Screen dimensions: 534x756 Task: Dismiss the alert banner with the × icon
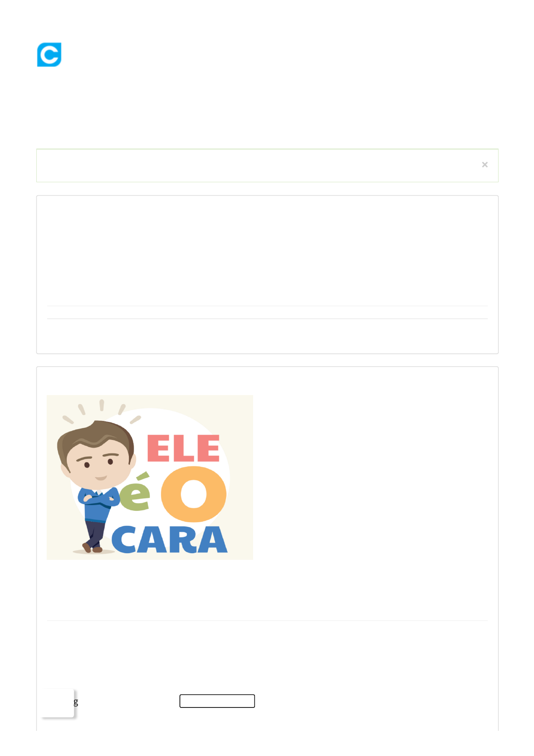(485, 165)
